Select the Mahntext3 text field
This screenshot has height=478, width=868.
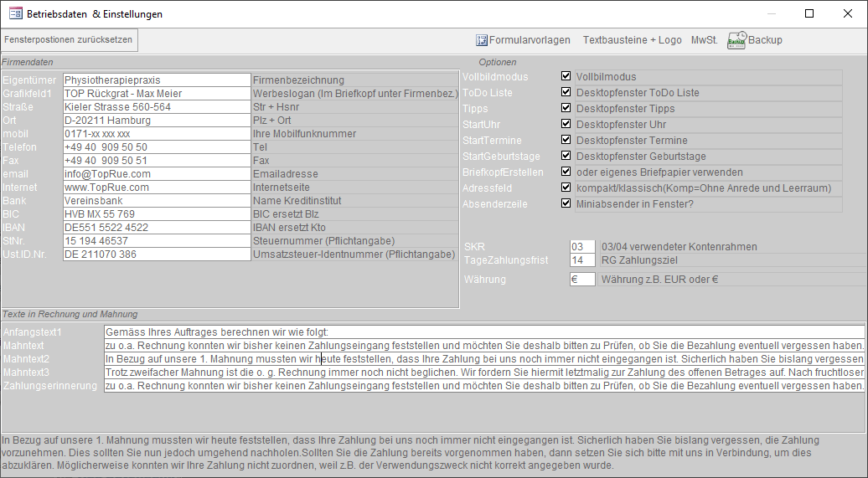tap(483, 373)
